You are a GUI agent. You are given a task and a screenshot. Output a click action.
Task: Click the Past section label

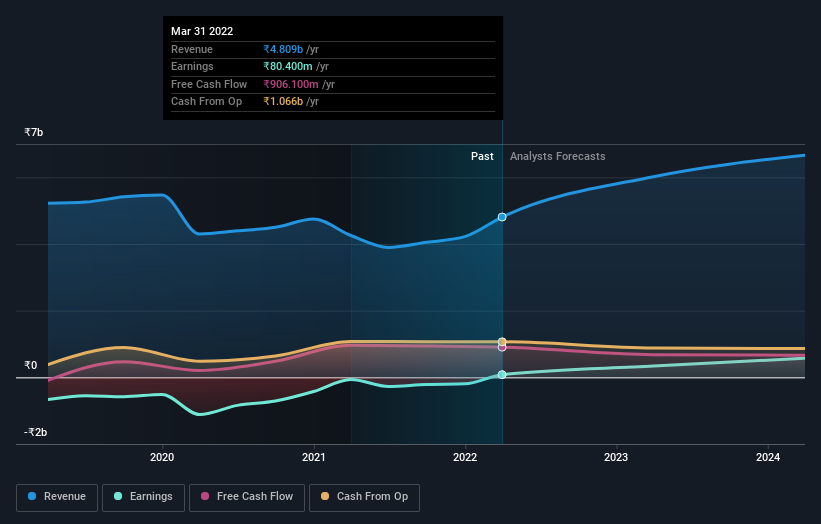482,156
